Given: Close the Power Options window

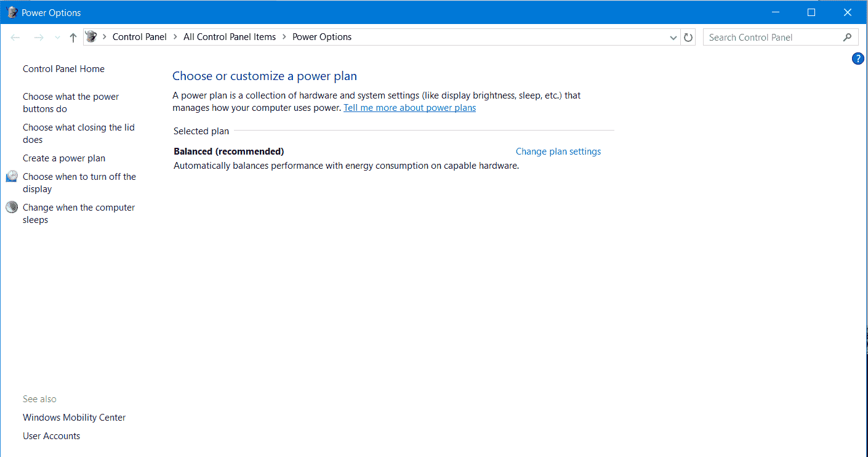Looking at the screenshot, I should (848, 12).
